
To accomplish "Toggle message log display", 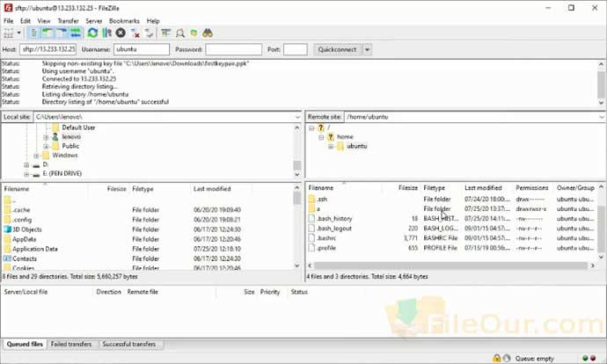I will (x=33, y=33).
